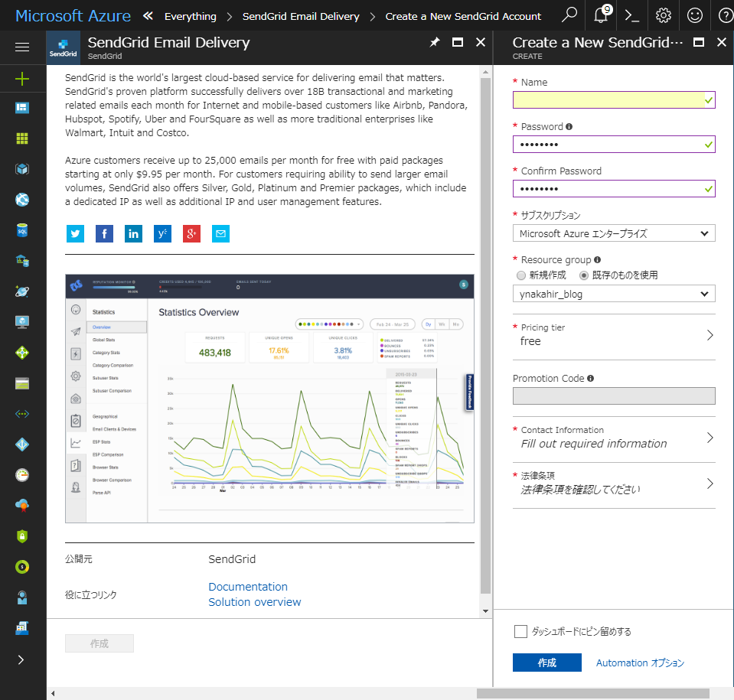Click the Promotion Code field

614,396
